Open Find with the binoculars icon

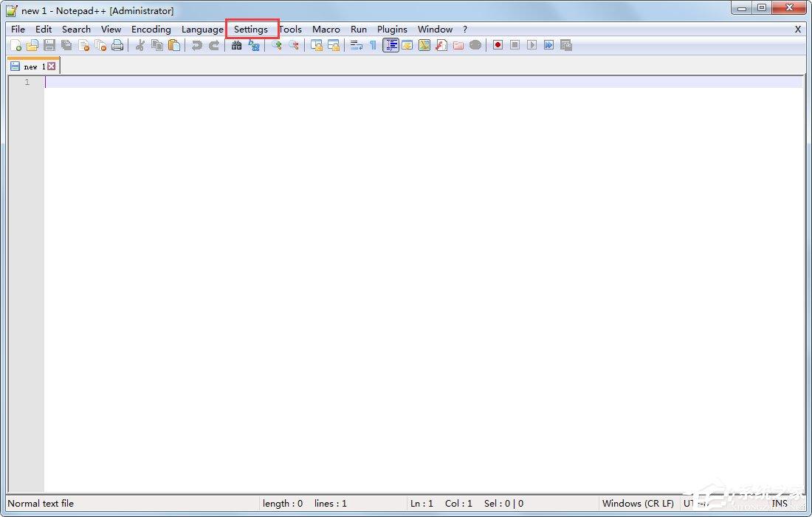click(237, 46)
